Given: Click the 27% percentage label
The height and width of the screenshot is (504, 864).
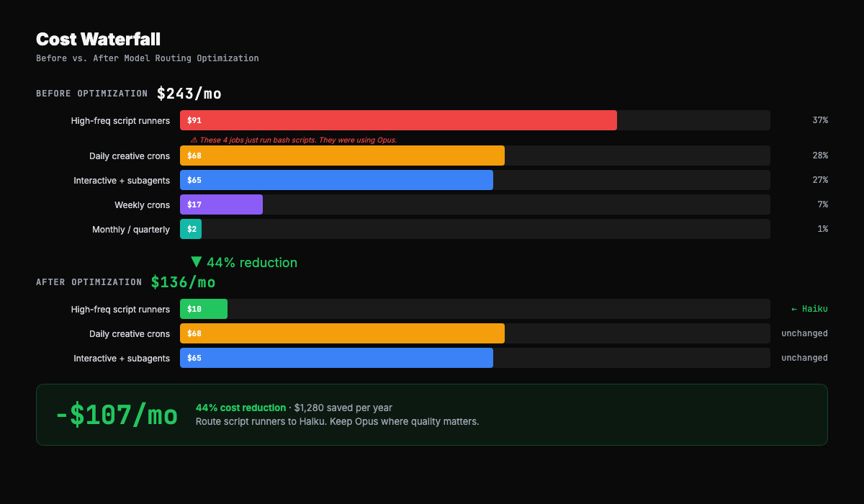Looking at the screenshot, I should click(x=820, y=180).
